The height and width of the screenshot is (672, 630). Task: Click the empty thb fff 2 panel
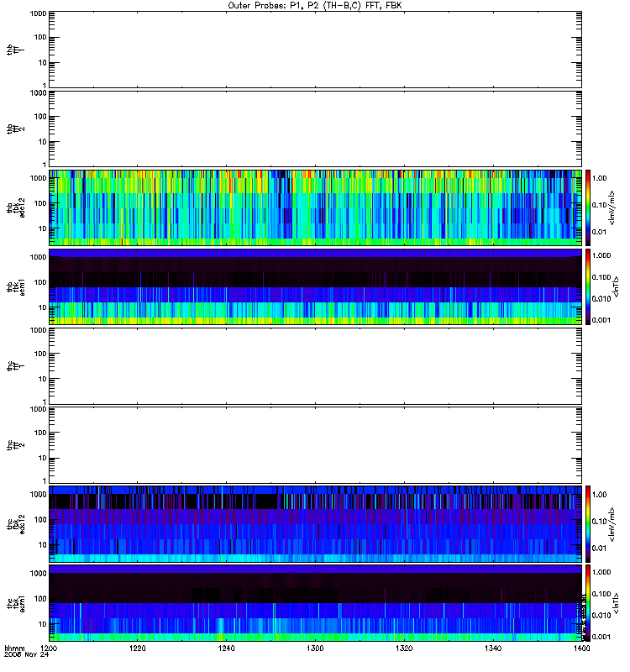[x=315, y=129]
